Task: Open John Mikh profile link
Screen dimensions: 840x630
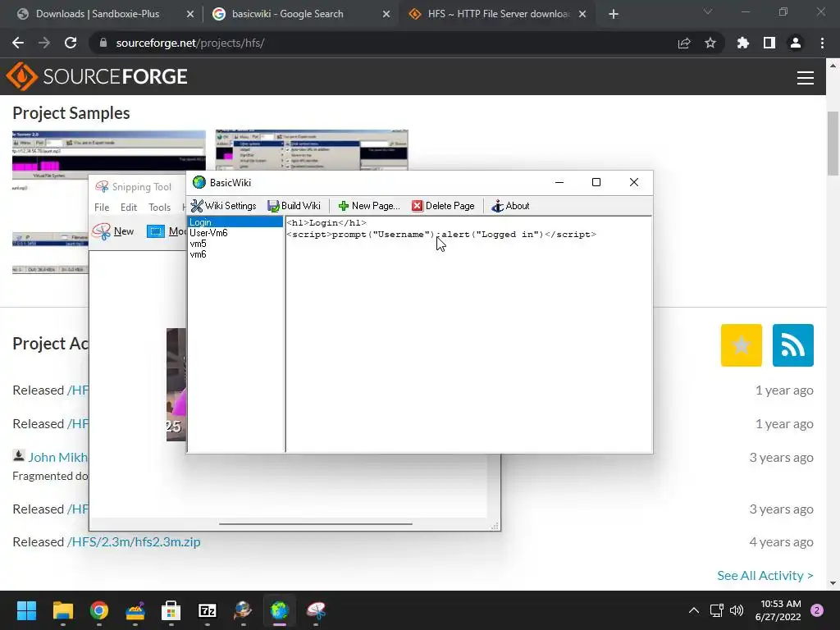Action: (58, 457)
